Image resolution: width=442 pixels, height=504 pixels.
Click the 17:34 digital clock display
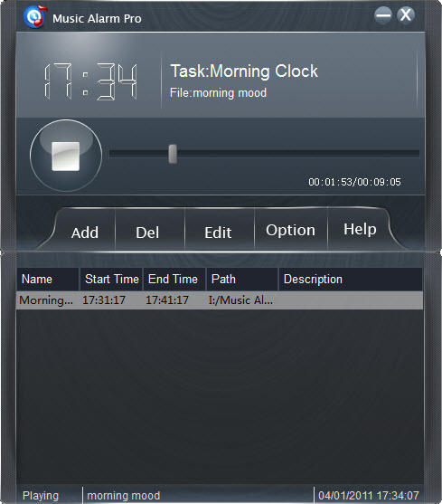pos(90,81)
